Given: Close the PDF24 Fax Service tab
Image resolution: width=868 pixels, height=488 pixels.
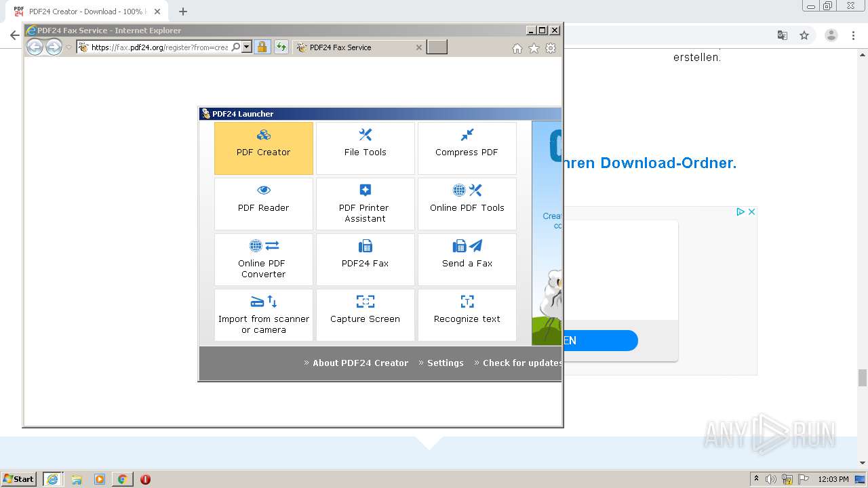Looking at the screenshot, I should [418, 47].
